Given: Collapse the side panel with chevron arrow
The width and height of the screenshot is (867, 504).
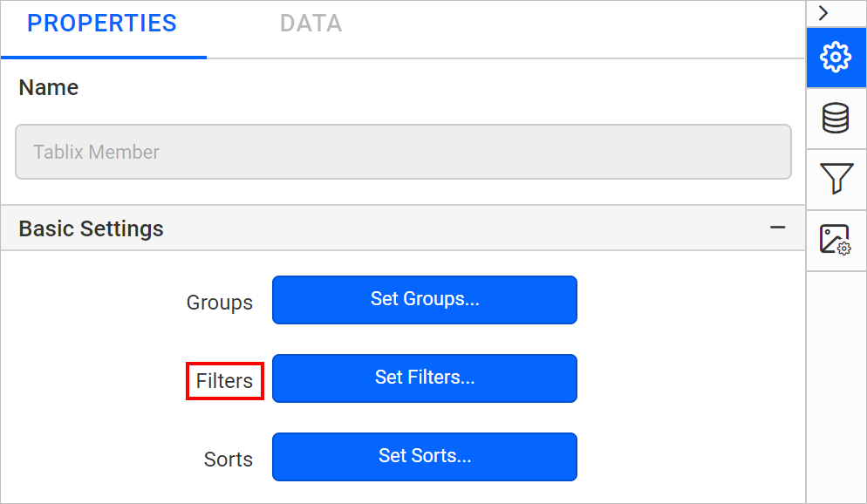Looking at the screenshot, I should 823,13.
